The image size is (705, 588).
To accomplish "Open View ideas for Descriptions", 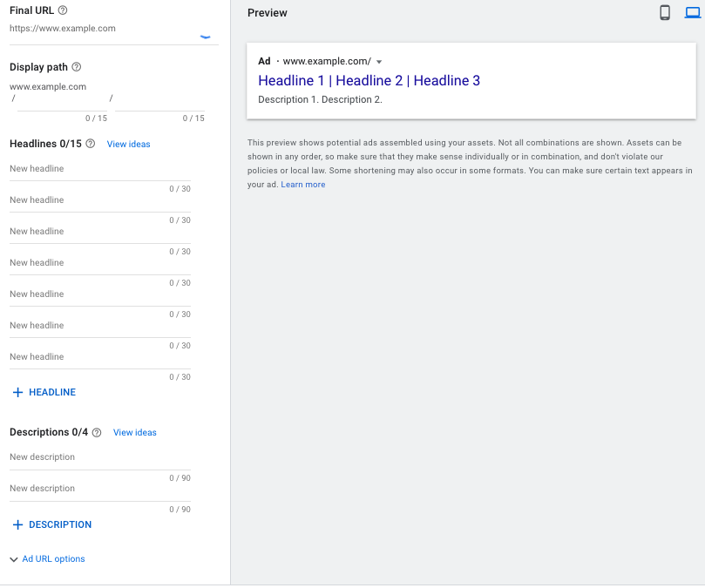I will click(134, 432).
